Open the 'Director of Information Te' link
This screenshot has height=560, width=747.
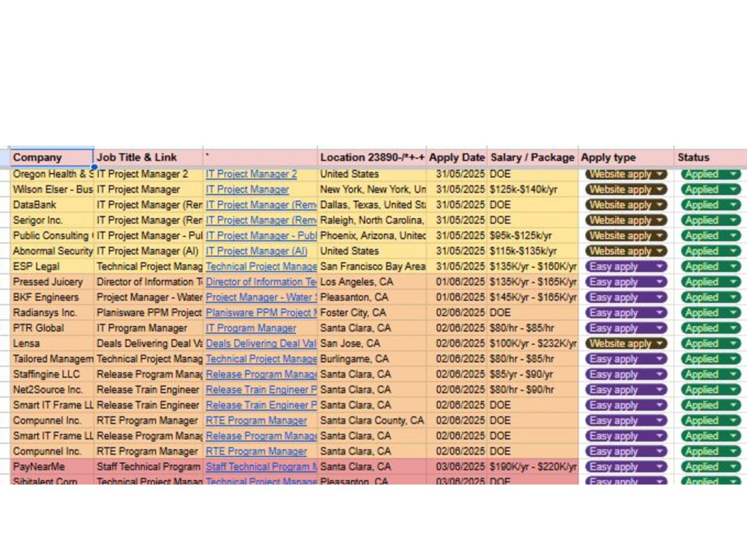point(261,282)
